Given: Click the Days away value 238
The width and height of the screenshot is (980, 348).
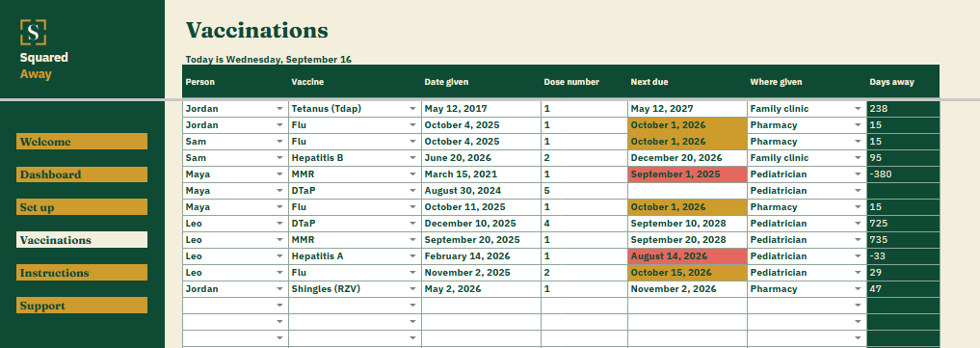Looking at the screenshot, I should (903, 109).
